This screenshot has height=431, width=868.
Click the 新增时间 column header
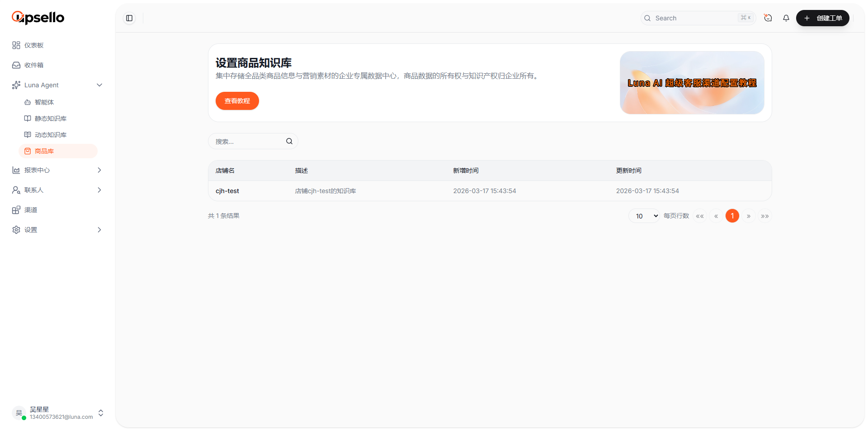pyautogui.click(x=466, y=171)
